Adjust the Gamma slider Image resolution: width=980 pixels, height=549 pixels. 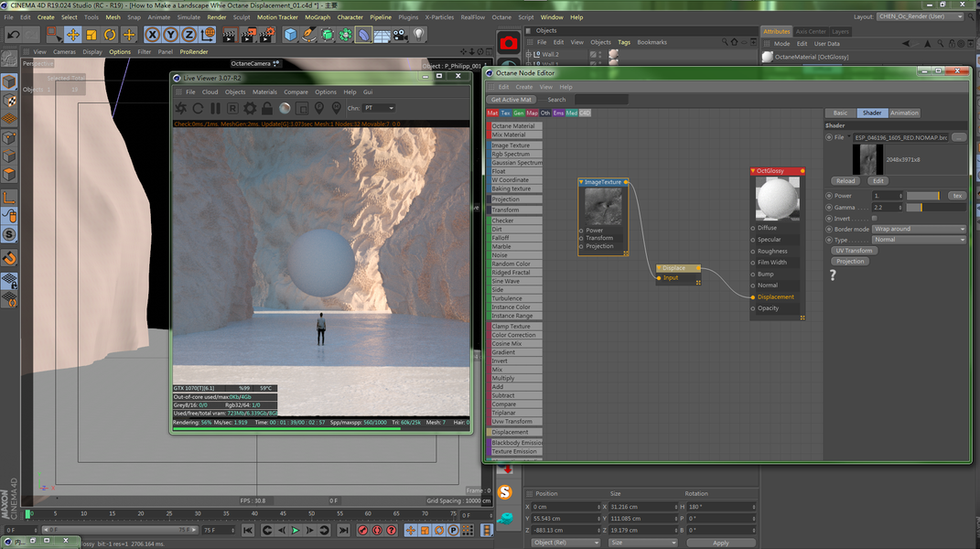tap(936, 207)
